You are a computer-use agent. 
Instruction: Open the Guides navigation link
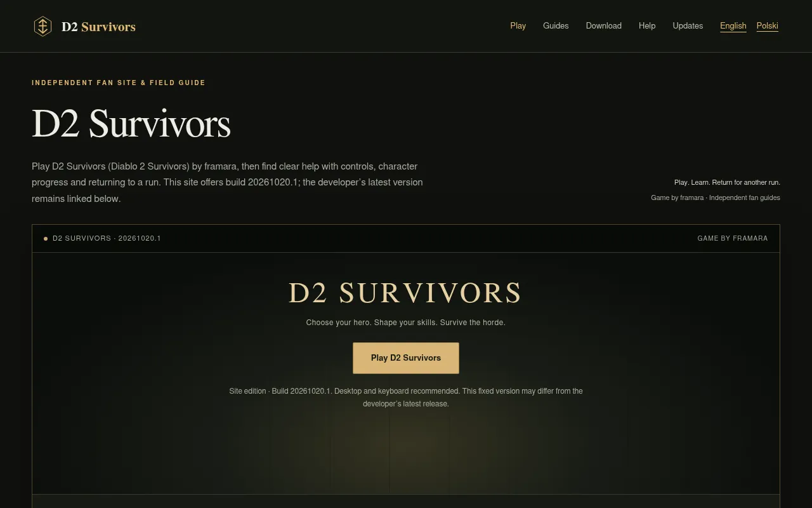pyautogui.click(x=556, y=26)
